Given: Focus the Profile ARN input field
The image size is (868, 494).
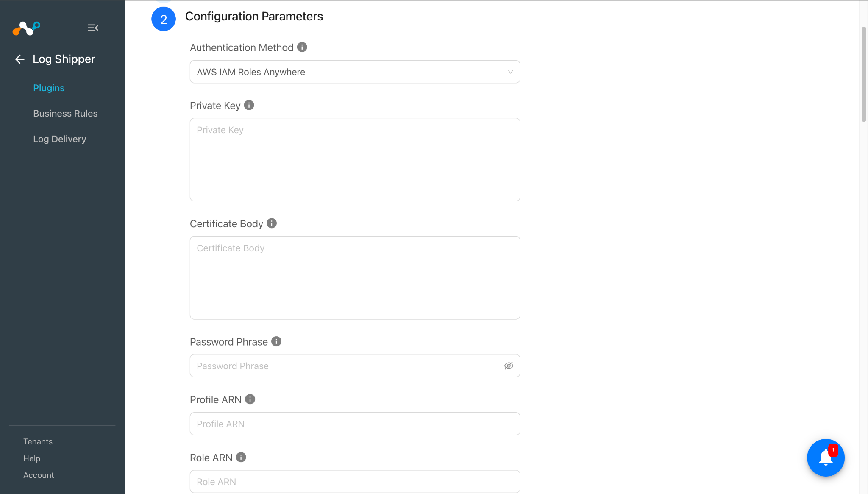Looking at the screenshot, I should coord(355,424).
